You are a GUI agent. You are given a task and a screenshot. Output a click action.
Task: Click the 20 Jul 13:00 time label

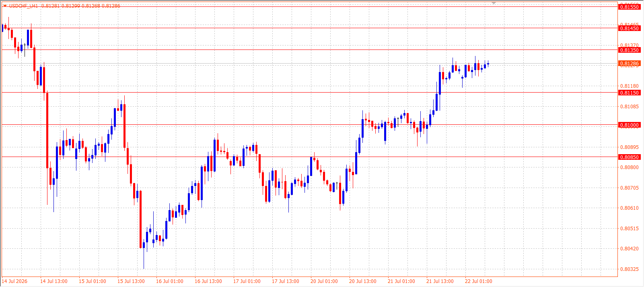tap(363, 281)
